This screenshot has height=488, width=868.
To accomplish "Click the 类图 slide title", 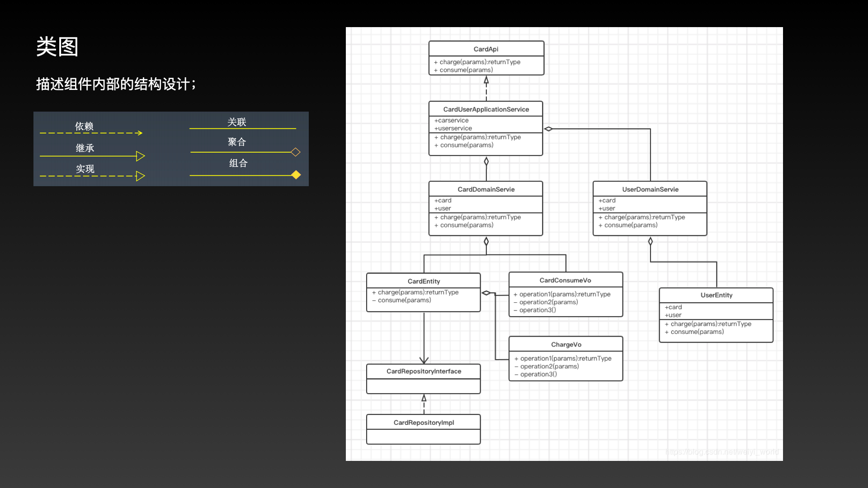I will pos(57,47).
